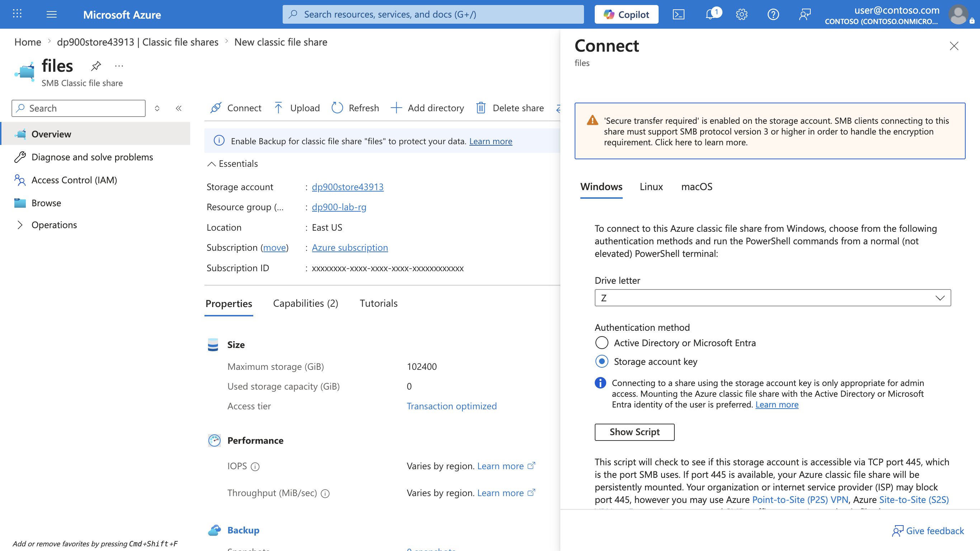The image size is (980, 551).
Task: Open the notifications bell
Action: (710, 14)
